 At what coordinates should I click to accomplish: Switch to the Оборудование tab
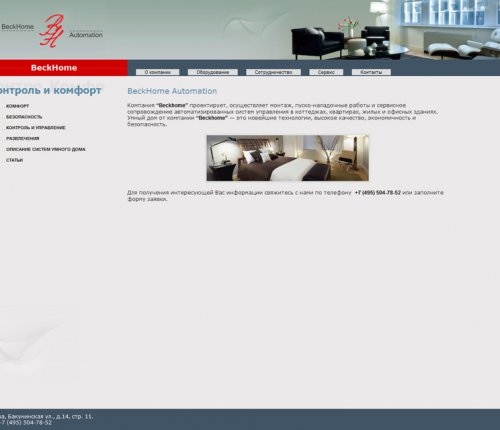[213, 72]
